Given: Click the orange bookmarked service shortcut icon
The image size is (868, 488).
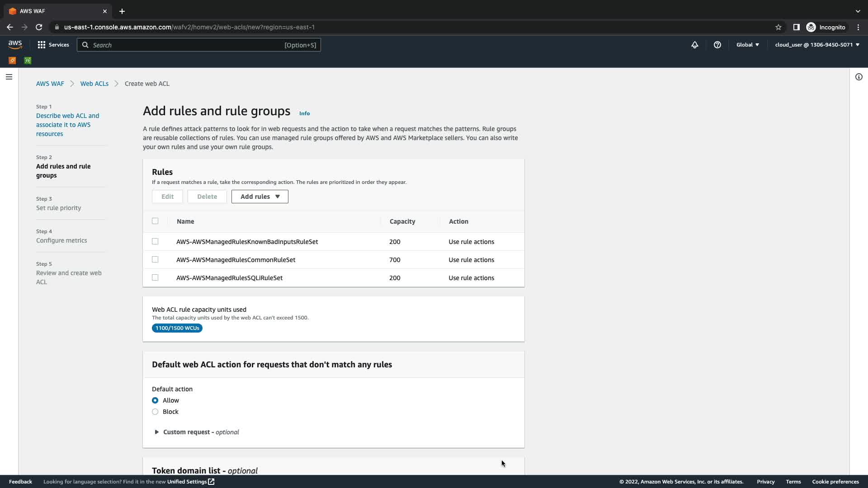Looking at the screenshot, I should coord(12,61).
